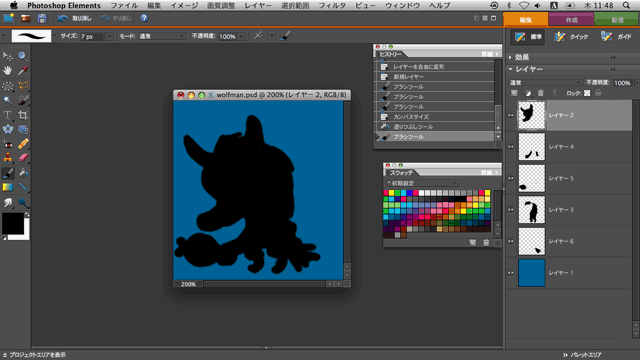
Task: Open the brush preset picker dropdown
Action: point(54,36)
